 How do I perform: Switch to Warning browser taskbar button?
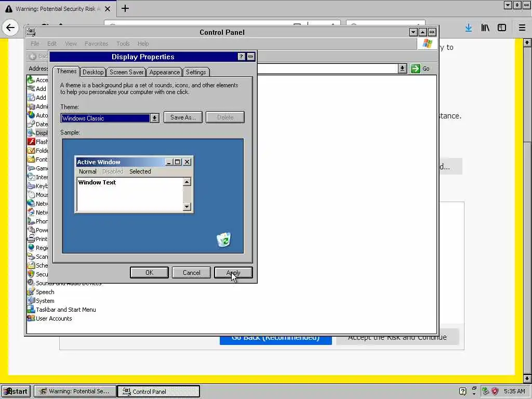75,391
